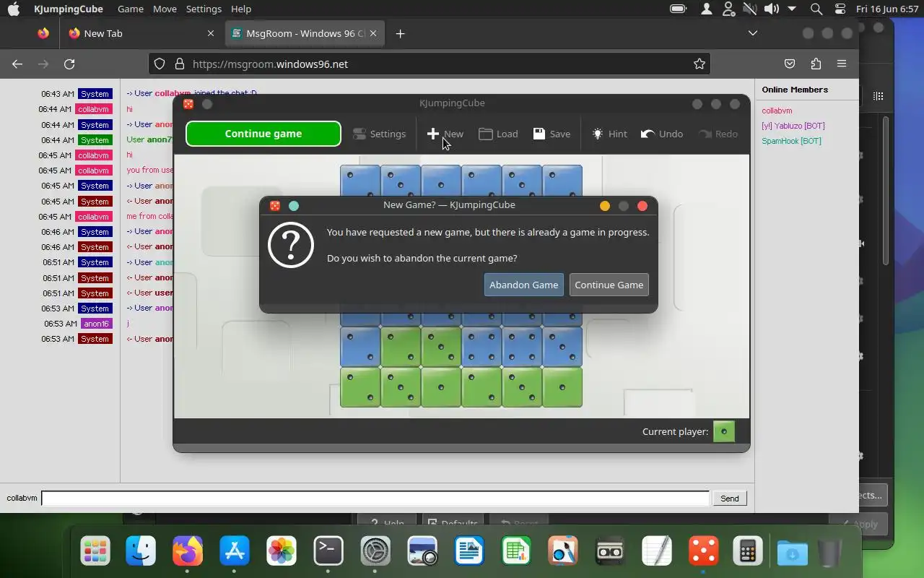The image size is (924, 578).
Task: Open KJumpingCube Settings toolbar button
Action: (x=379, y=134)
